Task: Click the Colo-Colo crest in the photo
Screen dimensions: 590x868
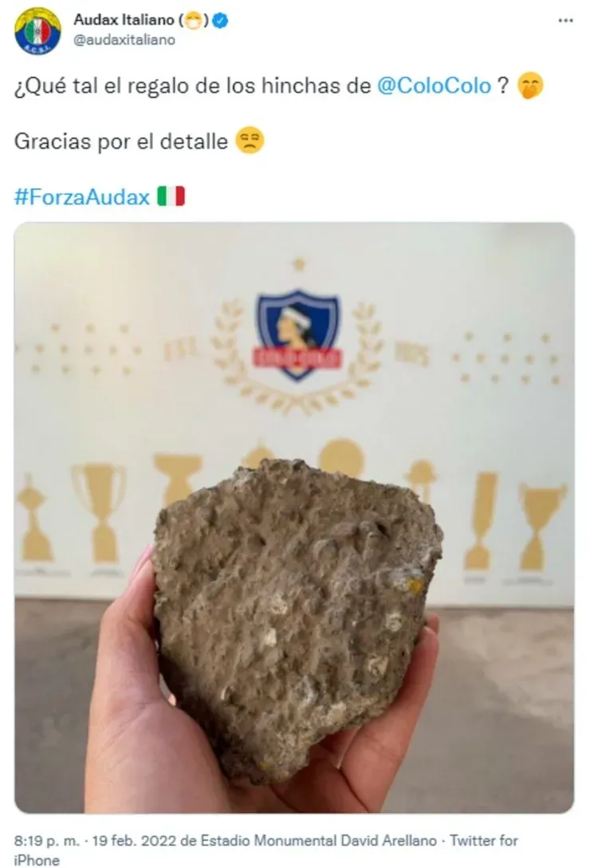Action: point(298,333)
